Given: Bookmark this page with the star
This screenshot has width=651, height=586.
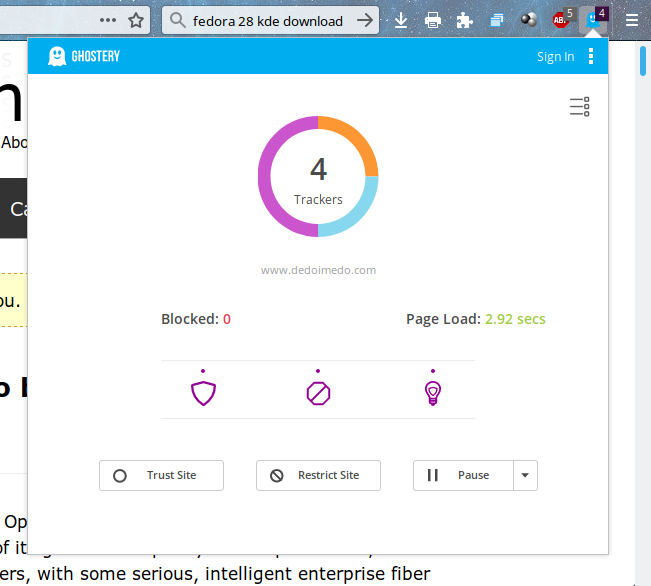Looking at the screenshot, I should [136, 20].
